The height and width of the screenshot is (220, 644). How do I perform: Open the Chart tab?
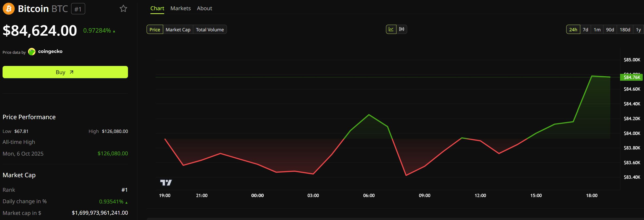pos(157,8)
